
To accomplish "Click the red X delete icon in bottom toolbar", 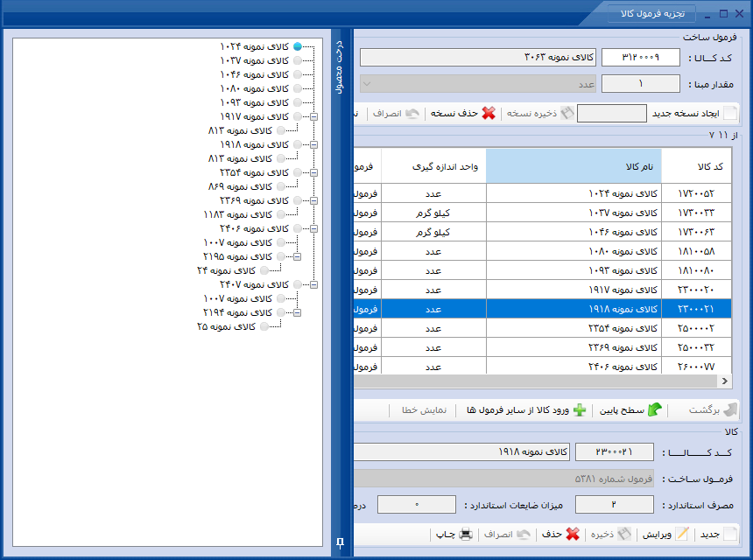I will click(573, 534).
